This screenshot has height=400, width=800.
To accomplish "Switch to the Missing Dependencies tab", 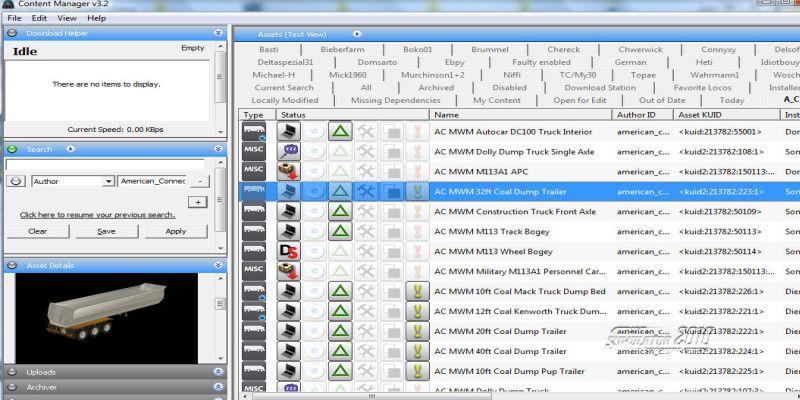I will (395, 100).
